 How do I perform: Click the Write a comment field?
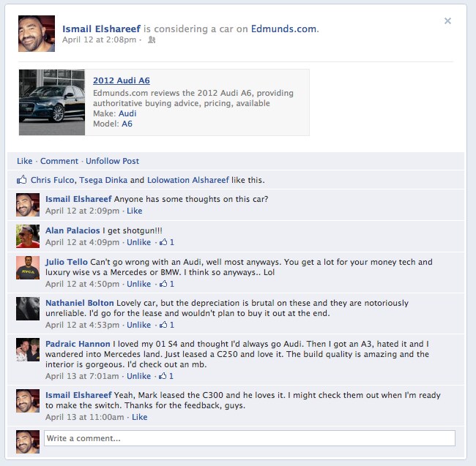(250, 438)
